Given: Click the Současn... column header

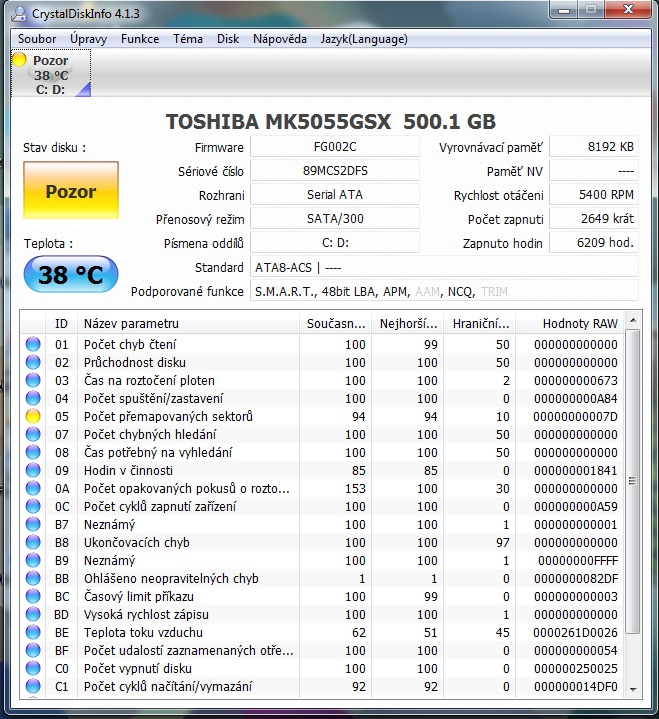Looking at the screenshot, I should (336, 323).
